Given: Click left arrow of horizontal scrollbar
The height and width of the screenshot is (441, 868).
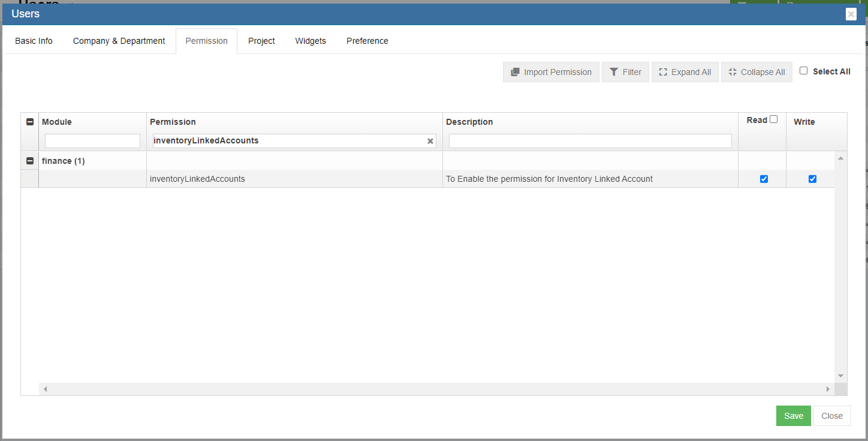Looking at the screenshot, I should point(45,389).
